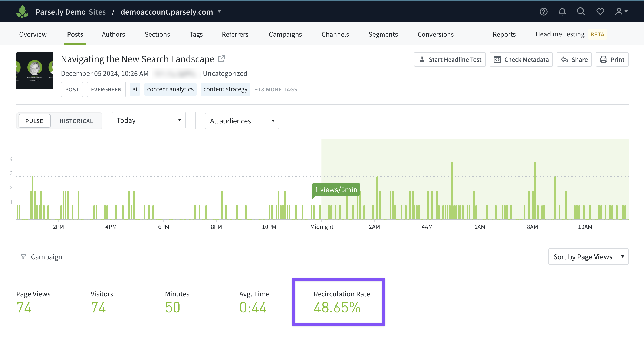644x344 pixels.
Task: Click Start Headline Test button
Action: (450, 59)
